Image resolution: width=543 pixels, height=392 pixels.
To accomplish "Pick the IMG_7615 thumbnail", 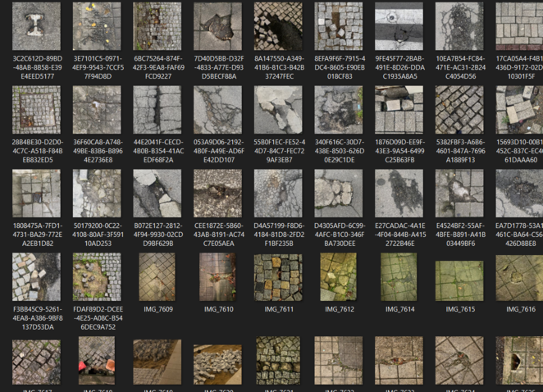I will point(459,276).
